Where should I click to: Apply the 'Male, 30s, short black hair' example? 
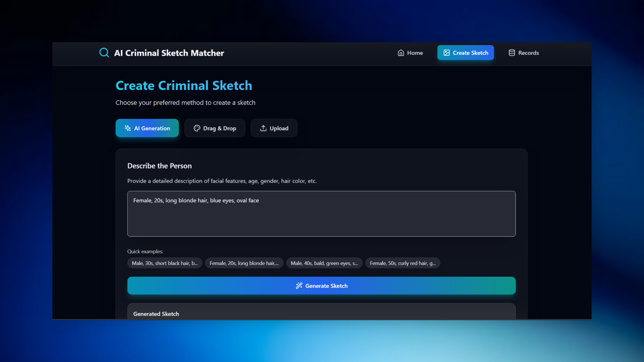pos(165,263)
